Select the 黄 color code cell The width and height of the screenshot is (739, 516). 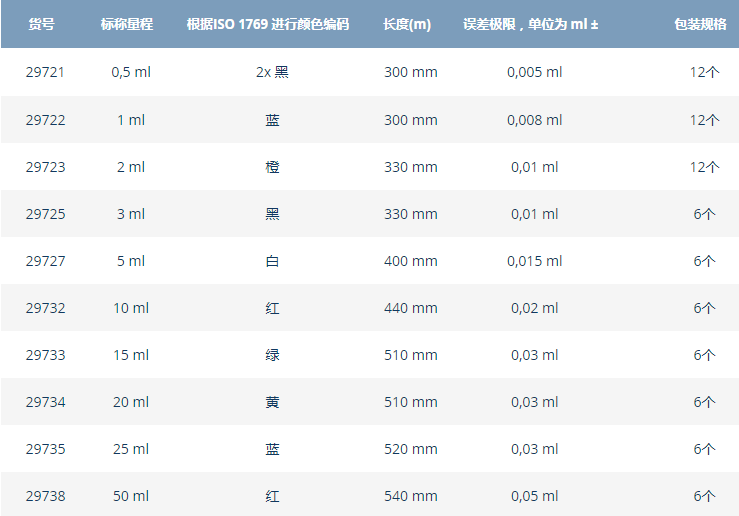(x=272, y=402)
